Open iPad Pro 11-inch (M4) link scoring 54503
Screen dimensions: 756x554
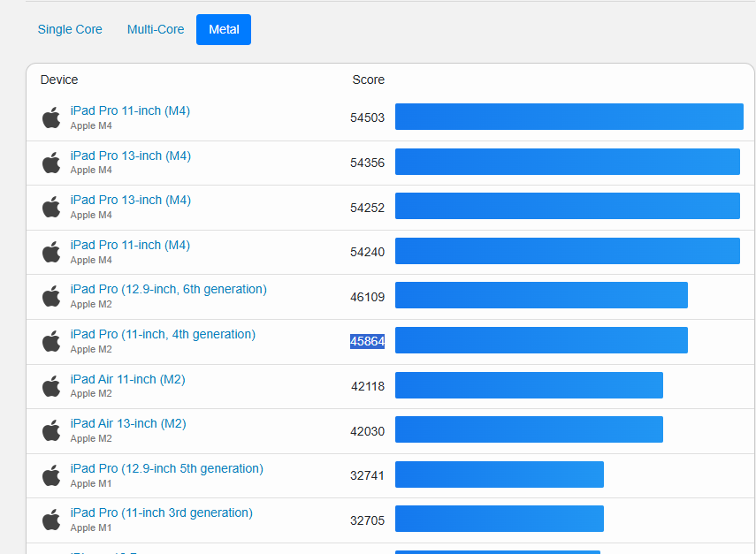point(130,110)
